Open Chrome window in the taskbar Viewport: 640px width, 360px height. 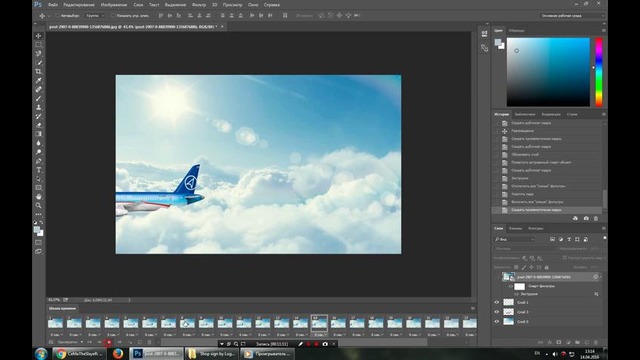click(79, 354)
